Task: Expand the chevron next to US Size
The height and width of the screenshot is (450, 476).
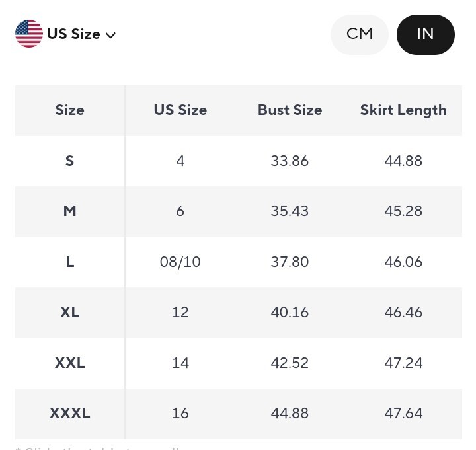Action: (110, 35)
